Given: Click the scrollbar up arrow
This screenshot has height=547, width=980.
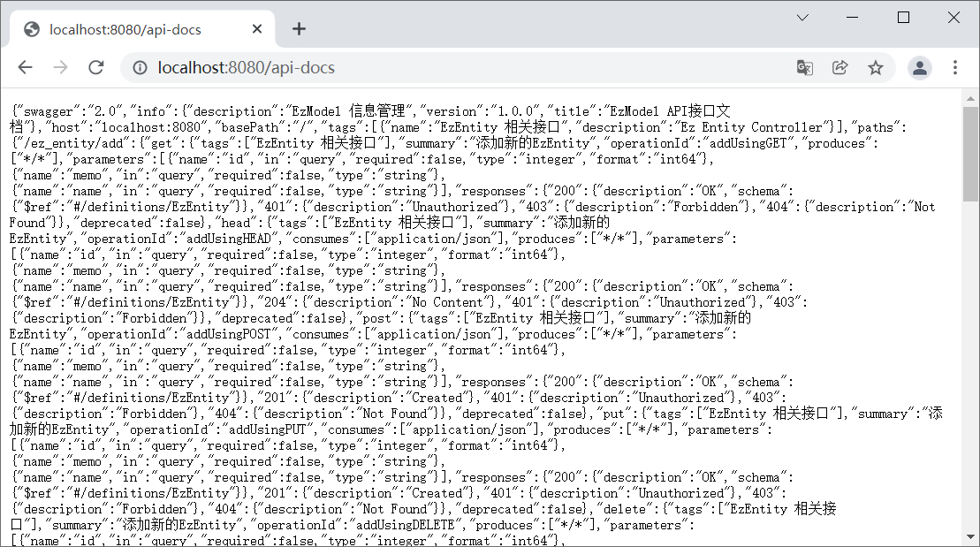Looking at the screenshot, I should tap(970, 99).
